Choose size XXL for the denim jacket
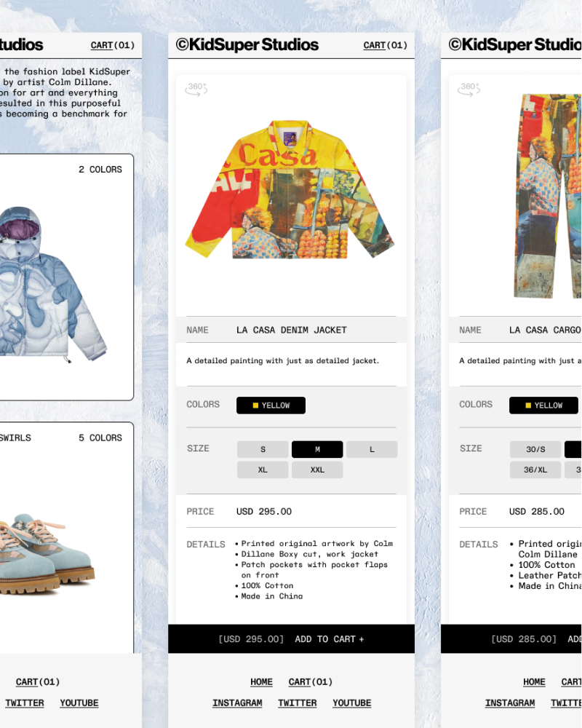582x728 pixels. (317, 470)
